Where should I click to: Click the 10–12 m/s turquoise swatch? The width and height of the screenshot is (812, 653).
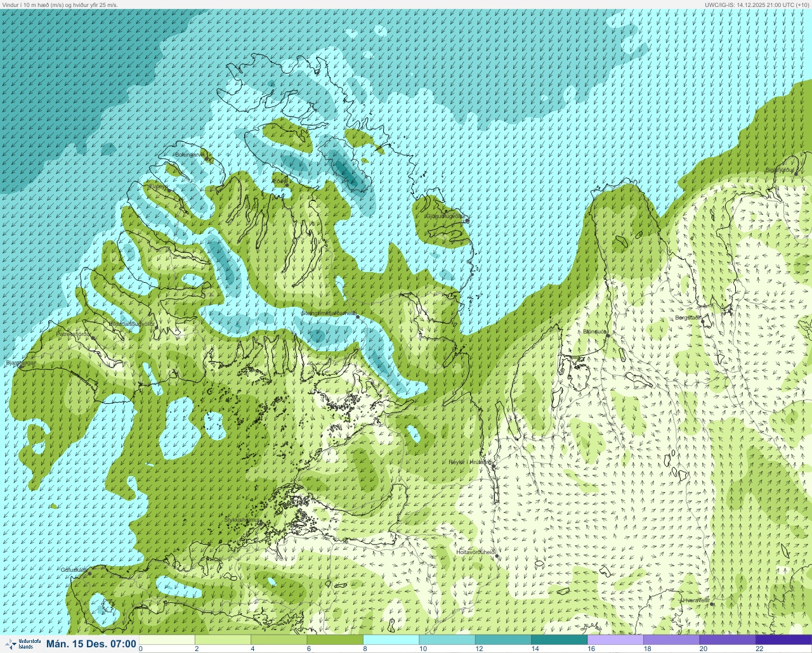(447, 640)
